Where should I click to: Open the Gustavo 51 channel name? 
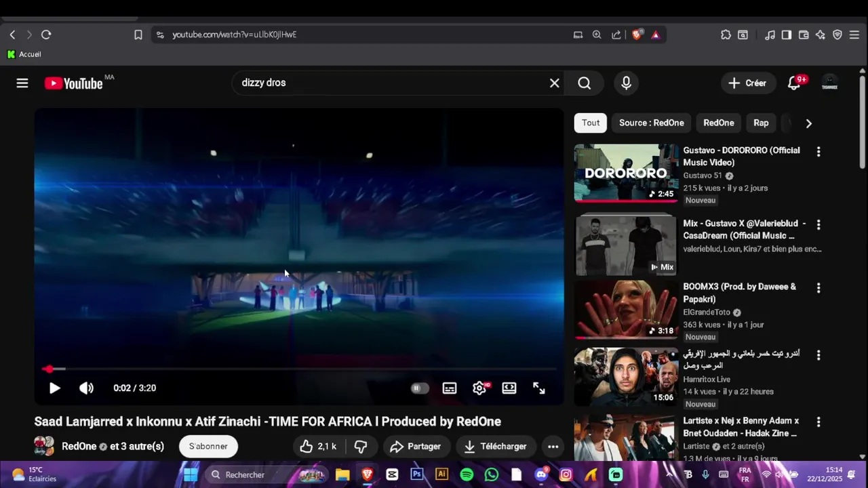point(703,176)
